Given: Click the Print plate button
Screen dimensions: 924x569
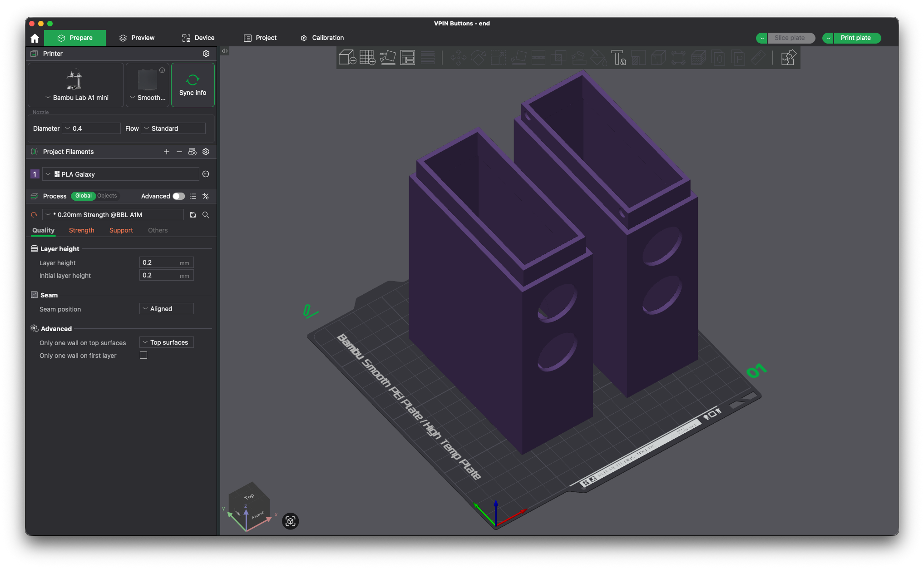Looking at the screenshot, I should click(855, 38).
